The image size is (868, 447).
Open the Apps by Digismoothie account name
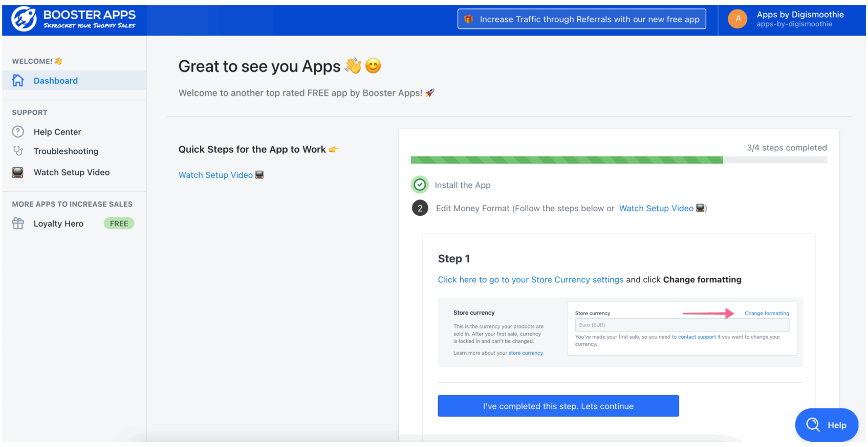800,15
